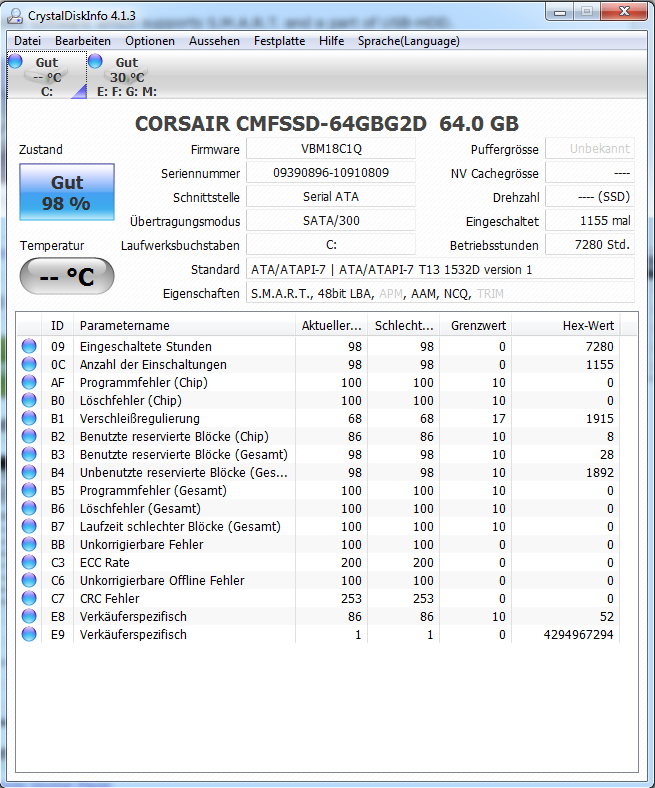Viewport: 655px width, 788px height.
Task: Open the Datei menu
Action: [27, 41]
